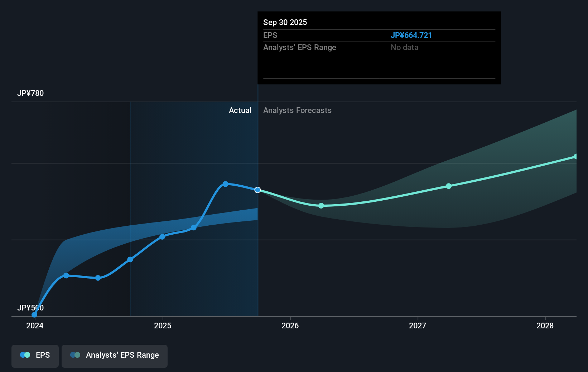Select the highlighted Sep 30 2025 data point

258,190
